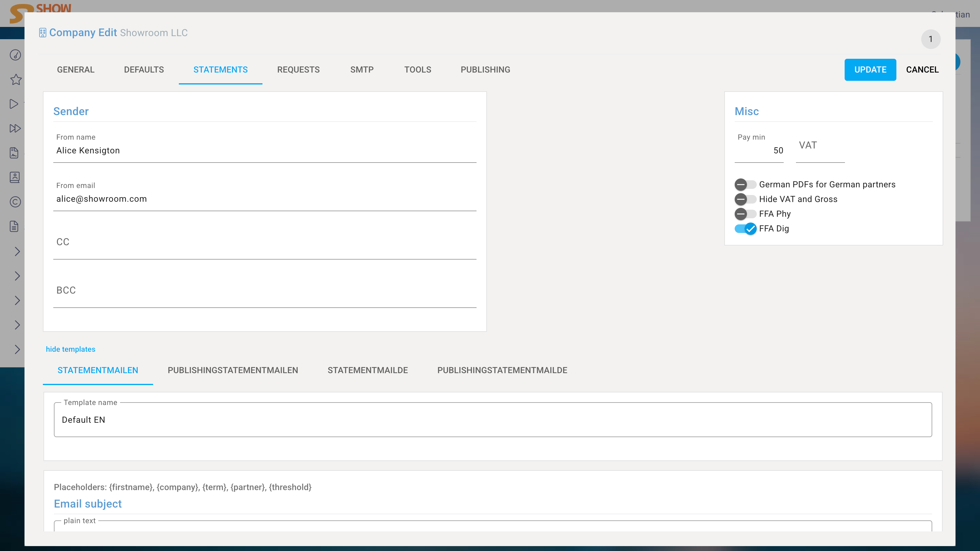Disable the FFA Dig switch

[x=745, y=229]
